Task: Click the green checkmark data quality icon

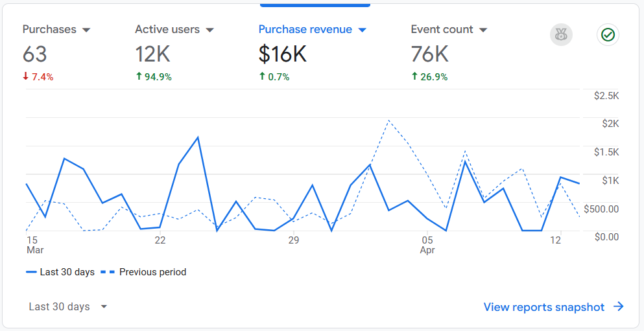Action: point(608,35)
